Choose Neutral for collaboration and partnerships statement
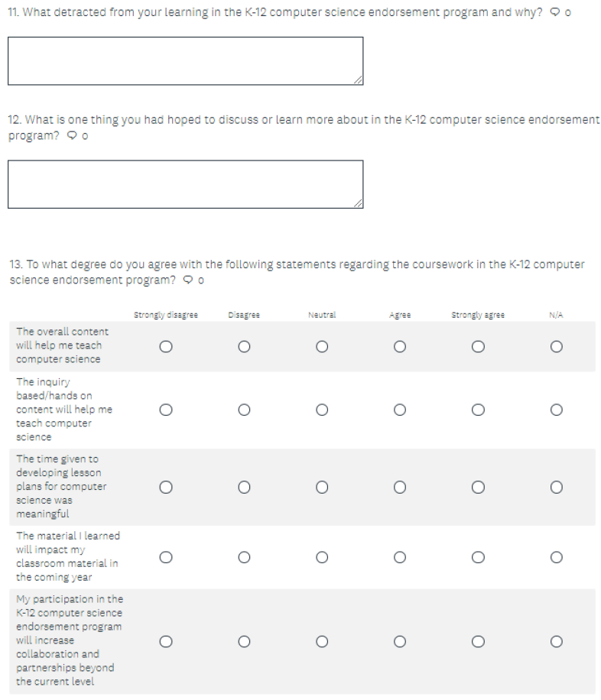Image resolution: width=601 pixels, height=700 pixels. 322,640
